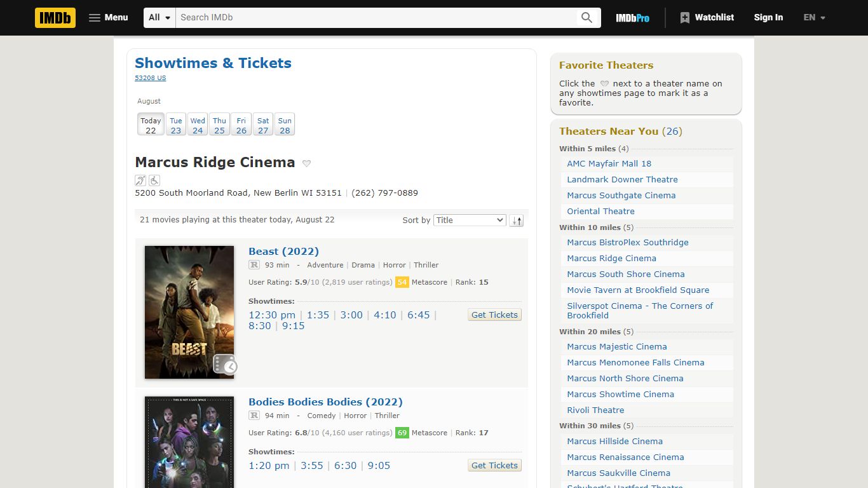The image size is (868, 488).
Task: Open the EN language dropdown
Action: (814, 18)
